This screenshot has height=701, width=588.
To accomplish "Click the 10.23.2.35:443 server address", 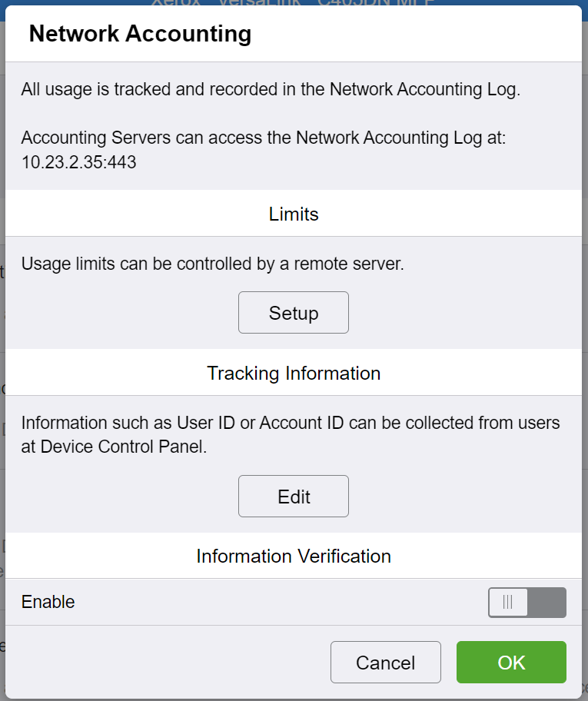I will tap(78, 163).
